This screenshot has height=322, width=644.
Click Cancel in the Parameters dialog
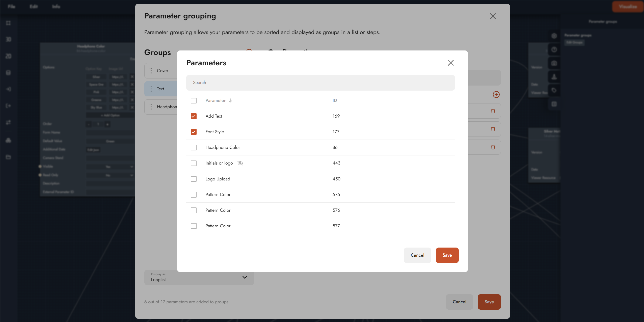pyautogui.click(x=417, y=255)
